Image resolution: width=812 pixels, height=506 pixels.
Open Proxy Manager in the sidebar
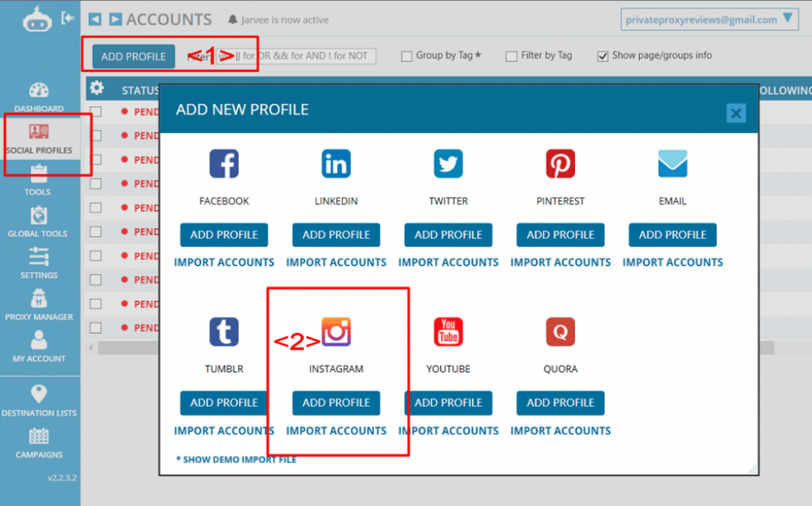click(39, 305)
